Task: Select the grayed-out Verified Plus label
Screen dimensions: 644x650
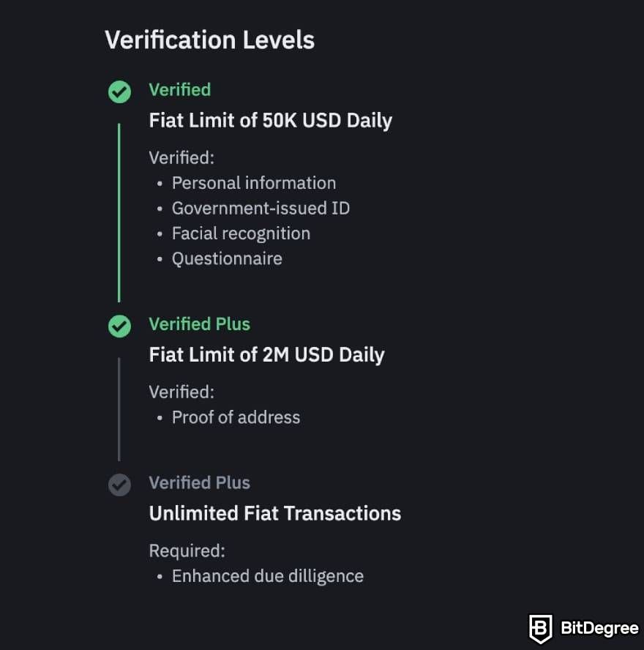Action: pyautogui.click(x=199, y=483)
